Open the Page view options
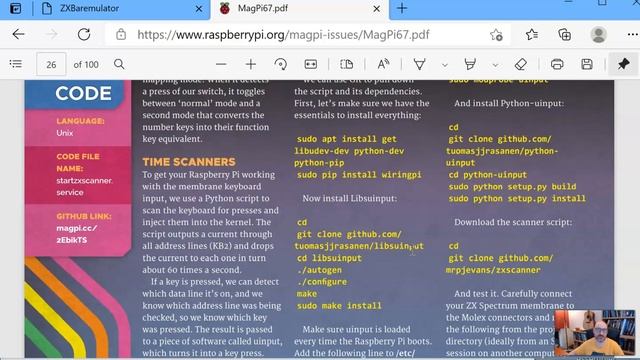640x360 pixels. click(x=347, y=64)
